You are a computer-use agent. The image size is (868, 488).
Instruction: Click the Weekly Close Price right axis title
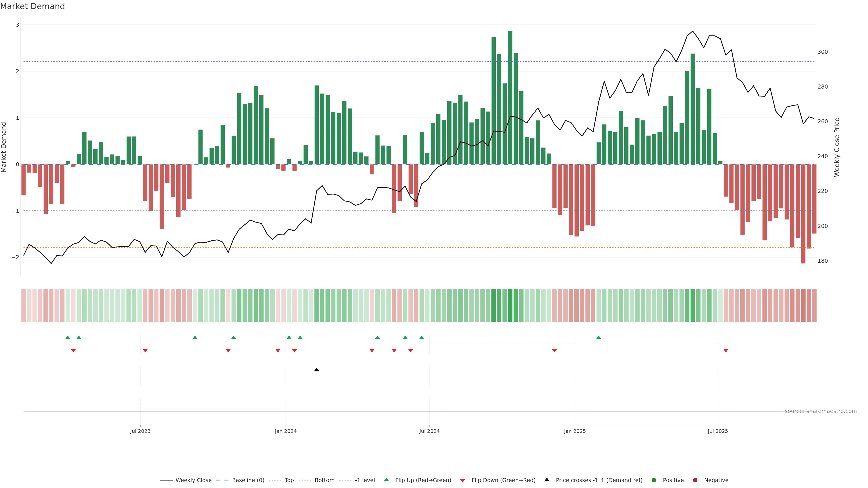[x=837, y=147]
